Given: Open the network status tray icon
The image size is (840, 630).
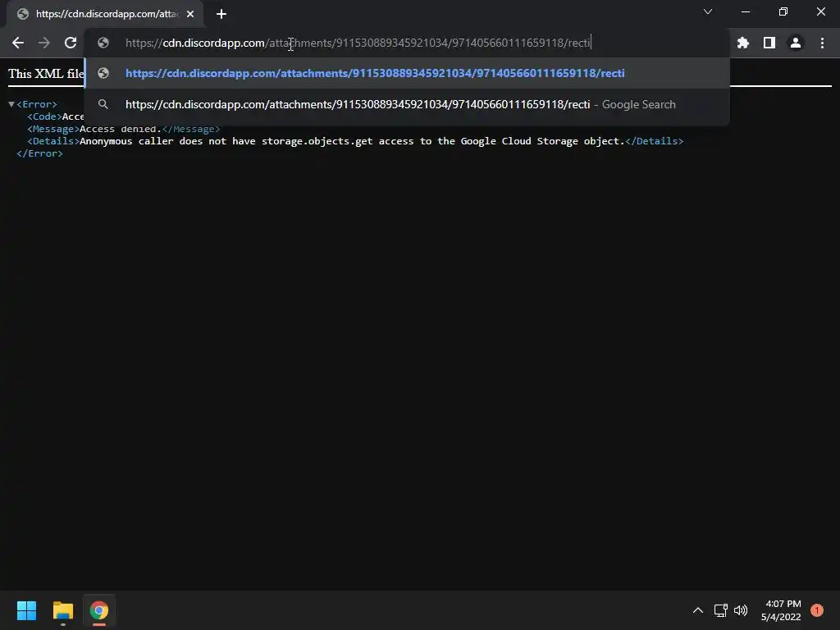Looking at the screenshot, I should pos(720,610).
